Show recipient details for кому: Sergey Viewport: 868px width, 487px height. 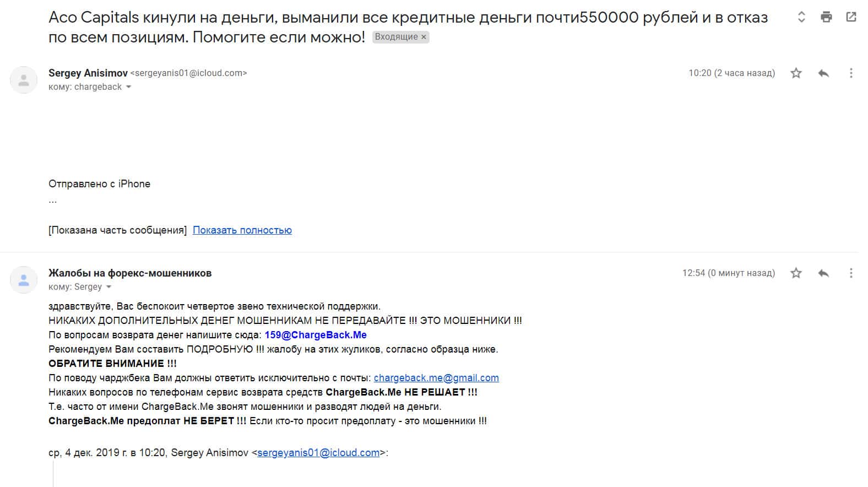(x=109, y=287)
